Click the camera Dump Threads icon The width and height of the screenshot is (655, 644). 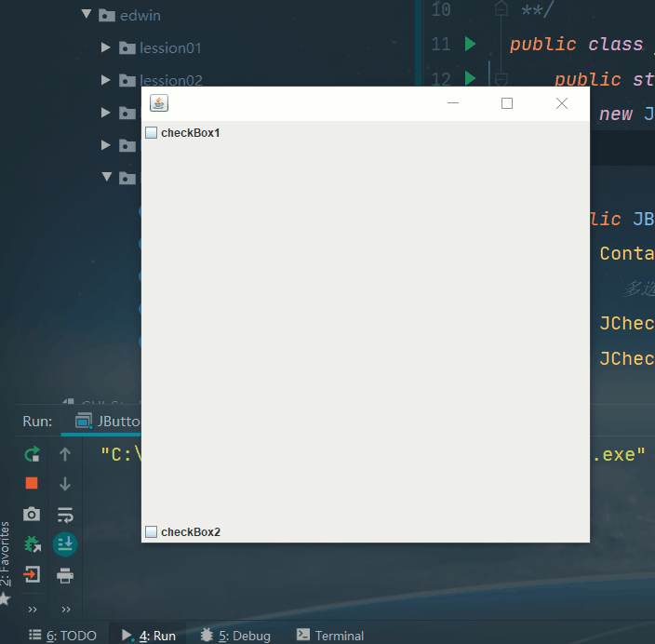coord(32,514)
